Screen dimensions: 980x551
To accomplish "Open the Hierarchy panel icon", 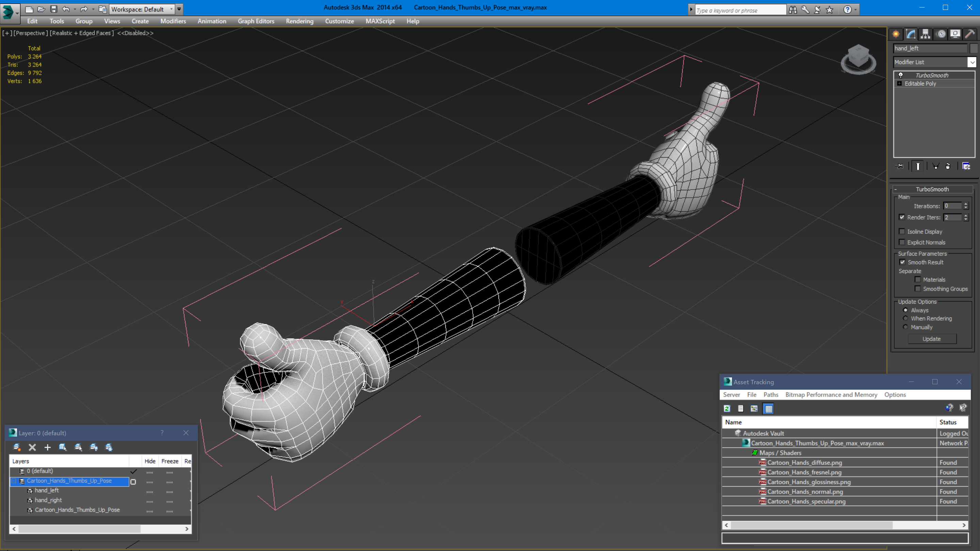I will [x=925, y=34].
